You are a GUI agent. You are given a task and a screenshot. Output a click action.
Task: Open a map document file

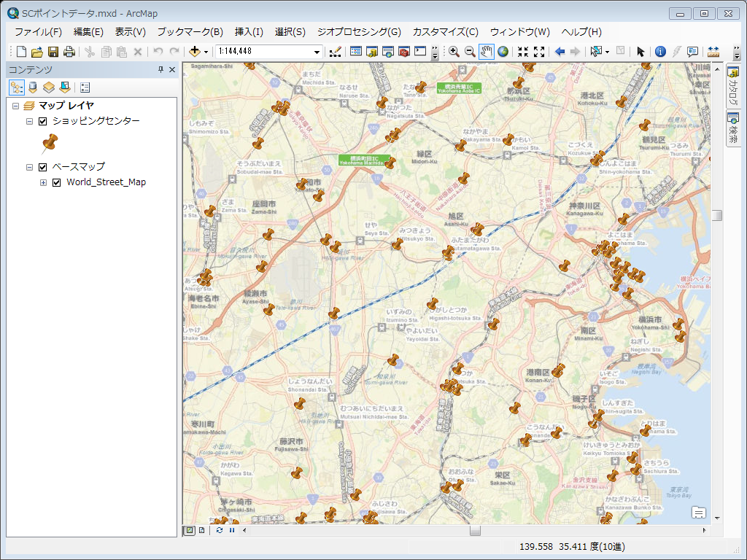[36, 52]
